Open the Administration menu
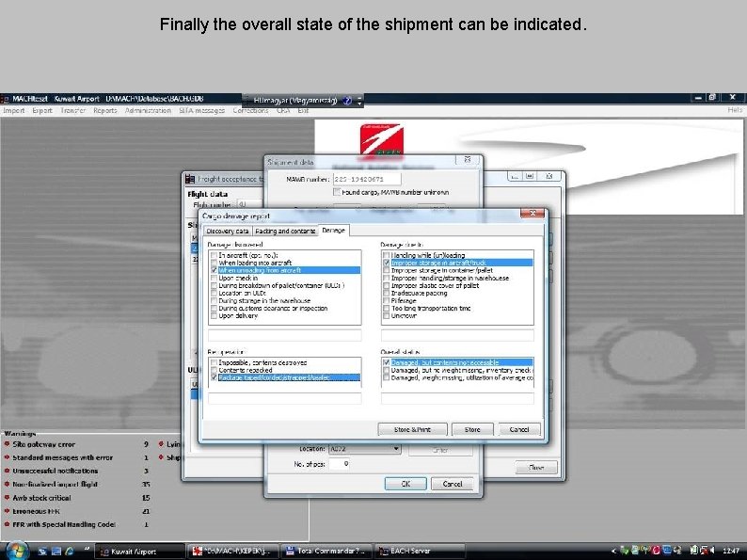Image resolution: width=747 pixels, height=560 pixels. click(x=148, y=110)
